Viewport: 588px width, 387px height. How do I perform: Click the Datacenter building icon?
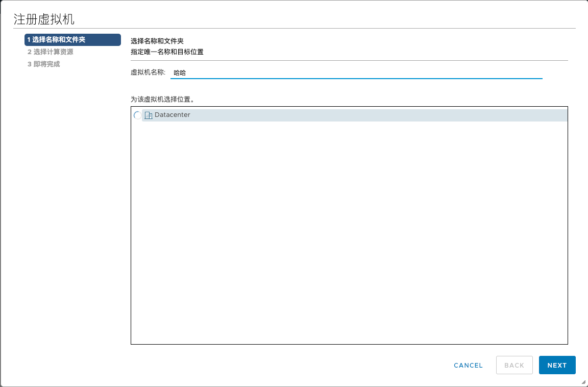[149, 115]
